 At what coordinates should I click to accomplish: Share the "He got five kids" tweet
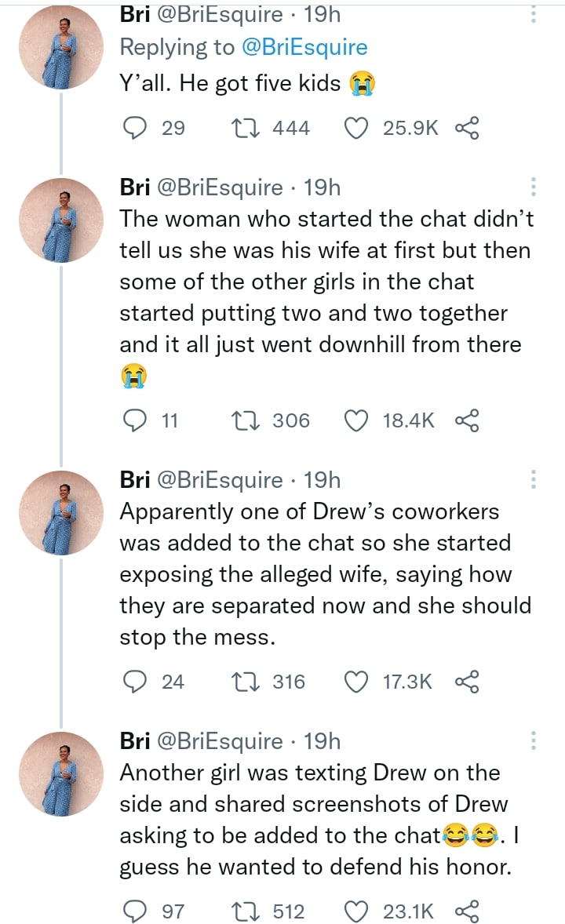pos(467,128)
